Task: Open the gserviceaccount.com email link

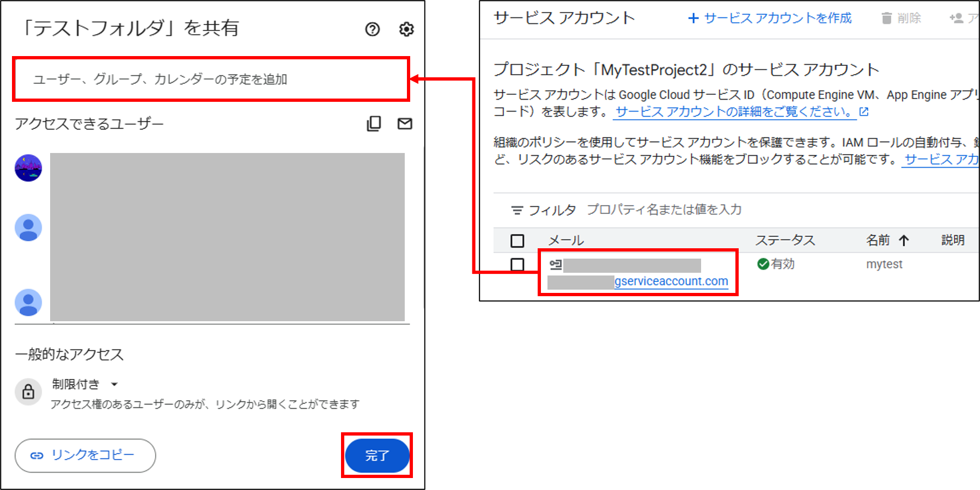Action: (x=671, y=281)
